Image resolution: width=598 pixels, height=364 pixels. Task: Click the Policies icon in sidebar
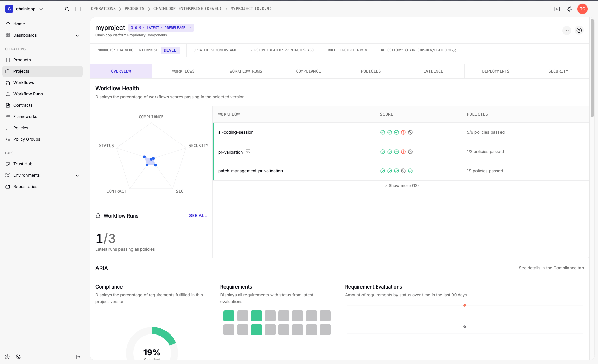point(8,128)
